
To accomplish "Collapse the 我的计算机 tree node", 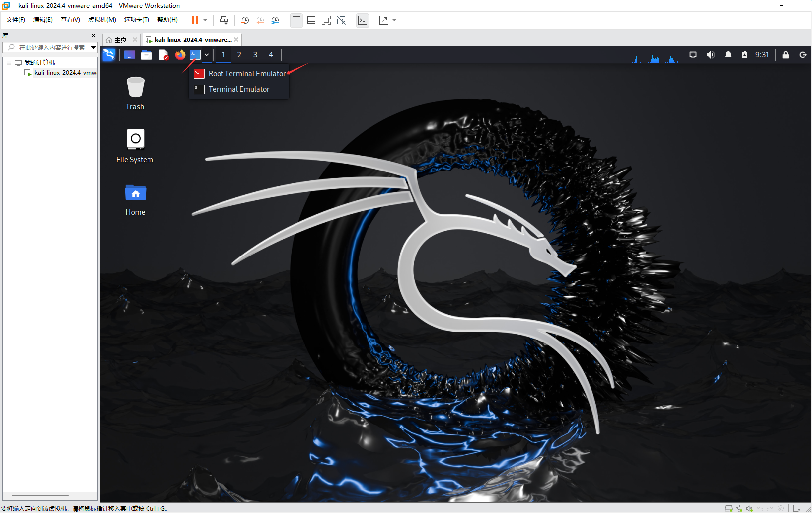I will 9,63.
